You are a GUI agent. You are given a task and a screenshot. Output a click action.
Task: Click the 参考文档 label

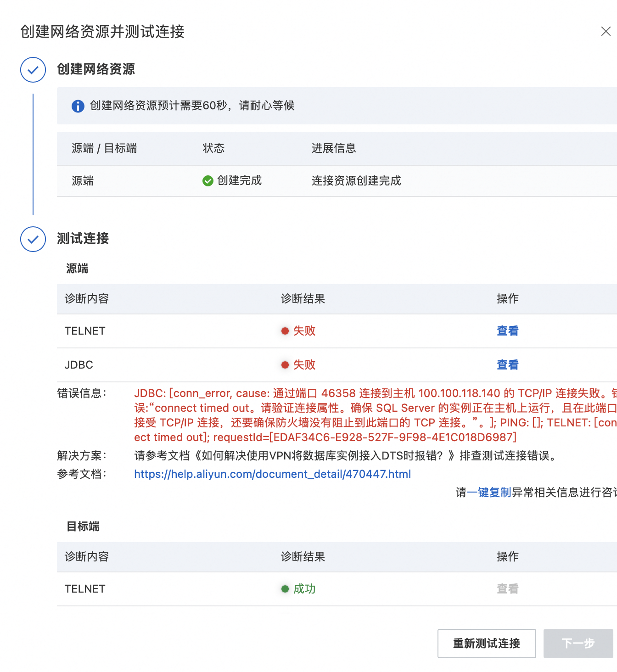click(x=82, y=474)
